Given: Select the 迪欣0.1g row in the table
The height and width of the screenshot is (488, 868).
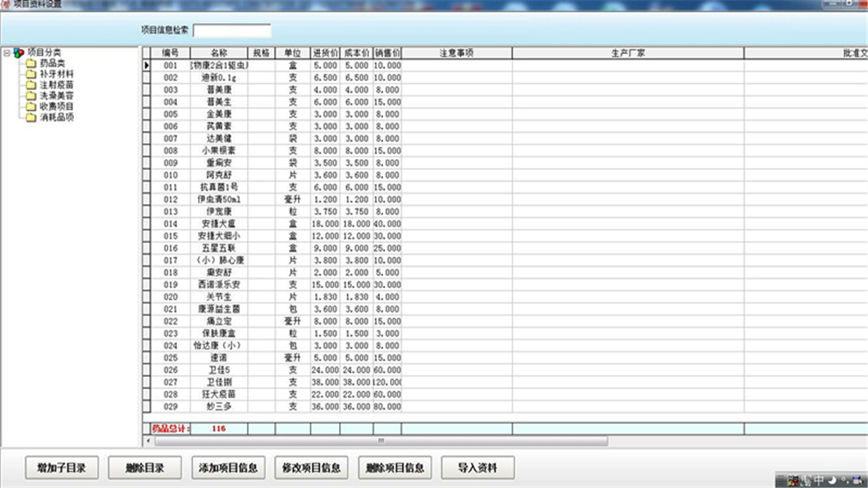Looking at the screenshot, I should click(220, 77).
